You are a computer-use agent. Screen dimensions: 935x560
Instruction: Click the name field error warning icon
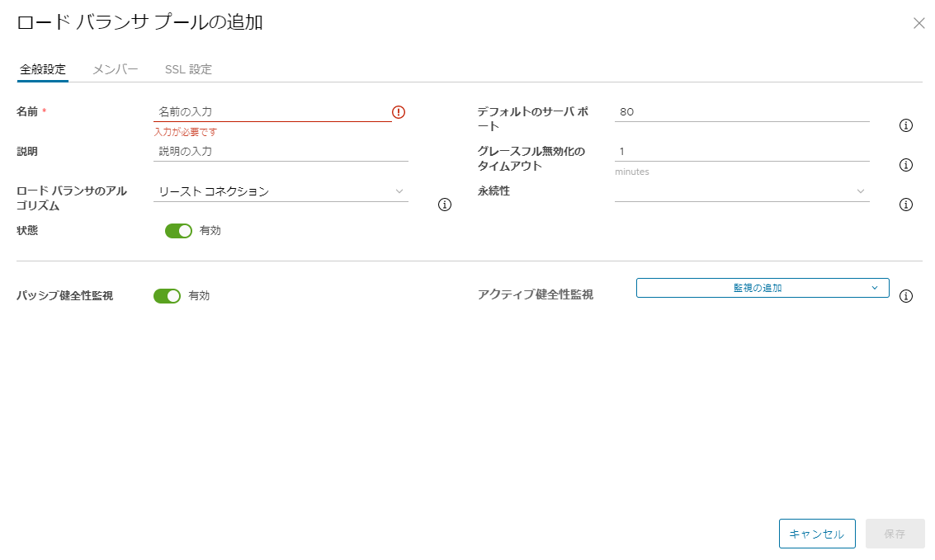point(399,112)
